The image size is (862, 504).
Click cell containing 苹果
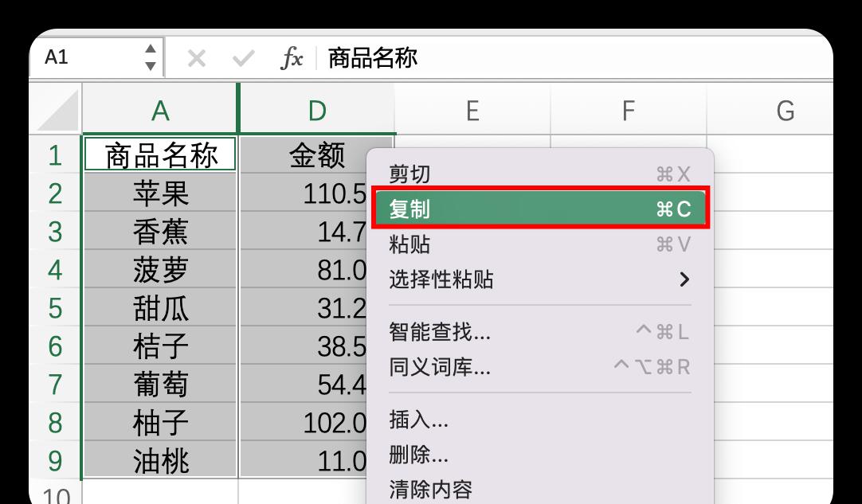pos(160,193)
